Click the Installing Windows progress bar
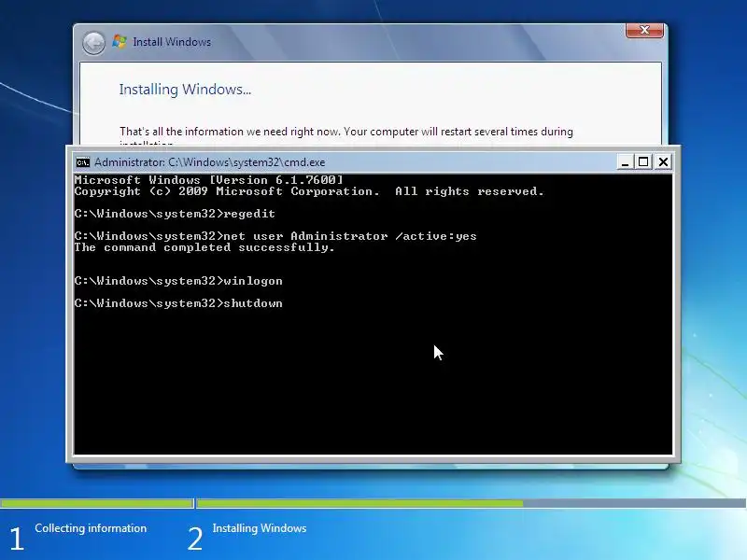The width and height of the screenshot is (747, 560). (x=472, y=503)
